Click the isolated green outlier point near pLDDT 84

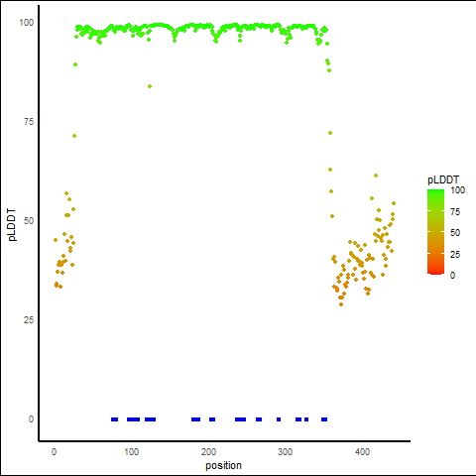[150, 86]
